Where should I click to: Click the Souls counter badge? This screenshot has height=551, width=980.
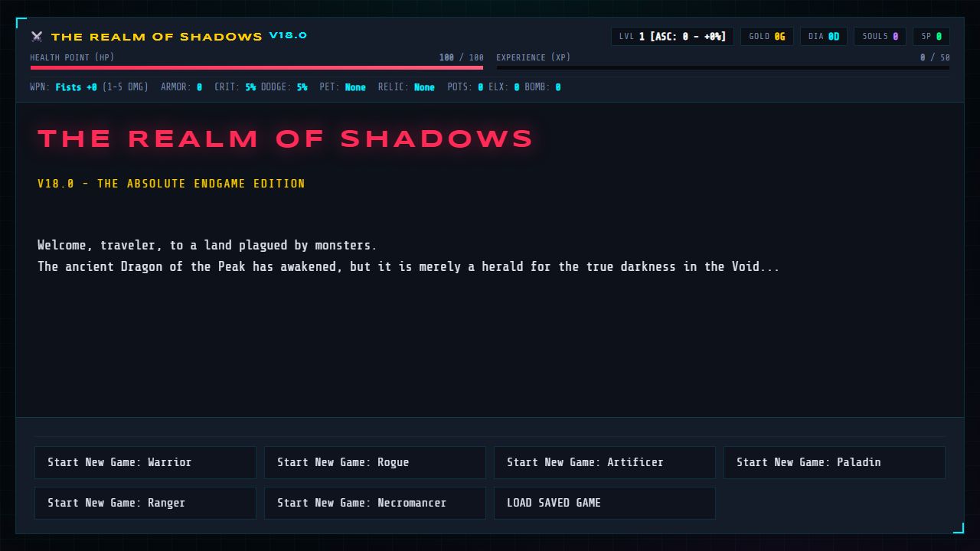(x=880, y=36)
